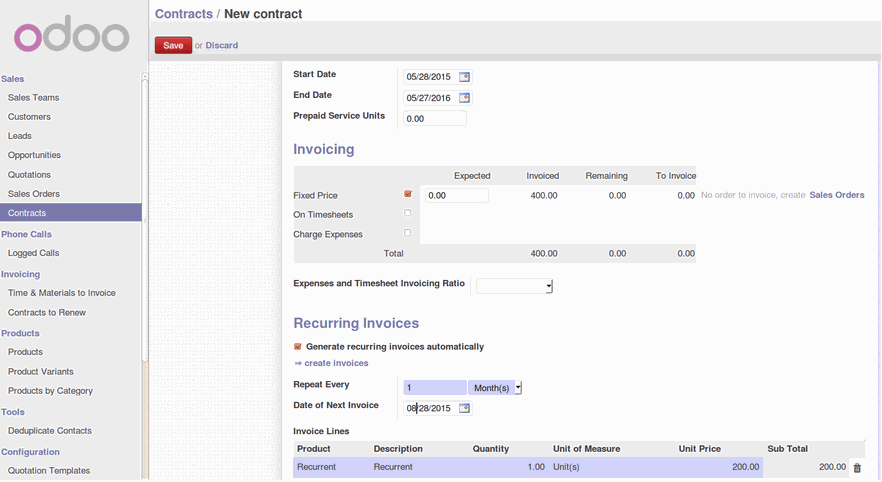Open the End Date calendar picker
The height and width of the screenshot is (482, 882).
[464, 98]
